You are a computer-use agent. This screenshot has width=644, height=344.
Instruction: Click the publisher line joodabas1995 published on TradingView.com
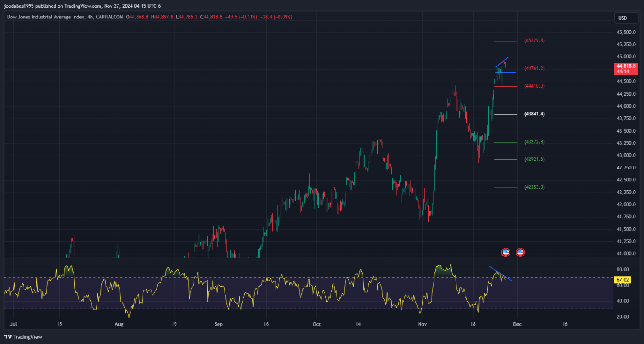tap(52, 6)
